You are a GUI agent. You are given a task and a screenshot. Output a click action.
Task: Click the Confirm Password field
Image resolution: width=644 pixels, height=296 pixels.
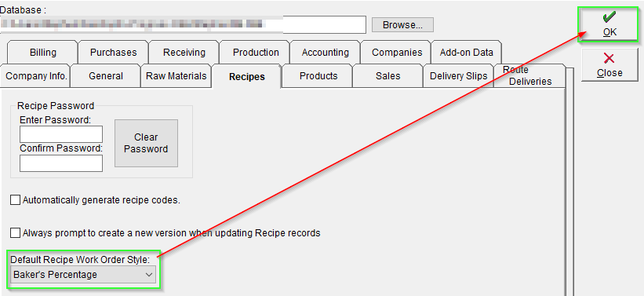60,163
